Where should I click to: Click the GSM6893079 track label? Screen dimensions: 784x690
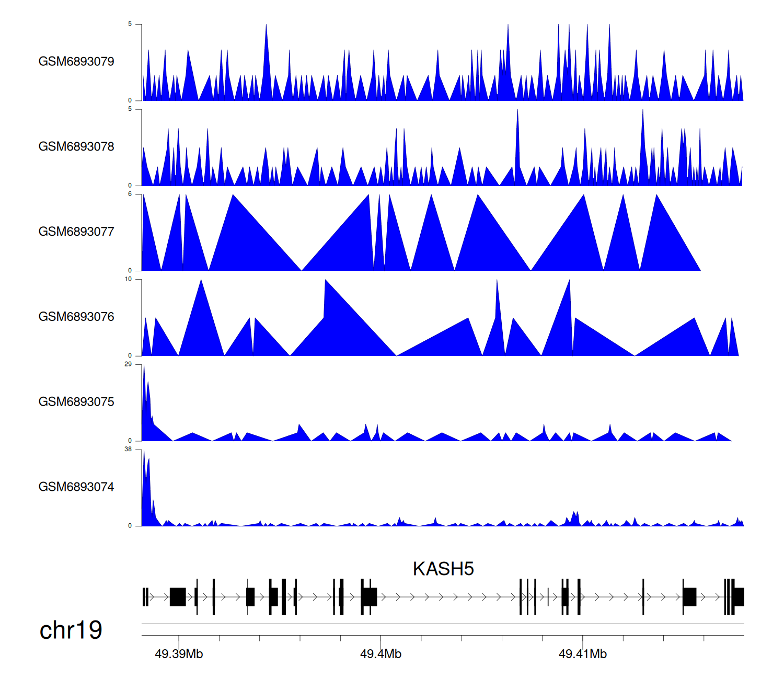(x=76, y=62)
